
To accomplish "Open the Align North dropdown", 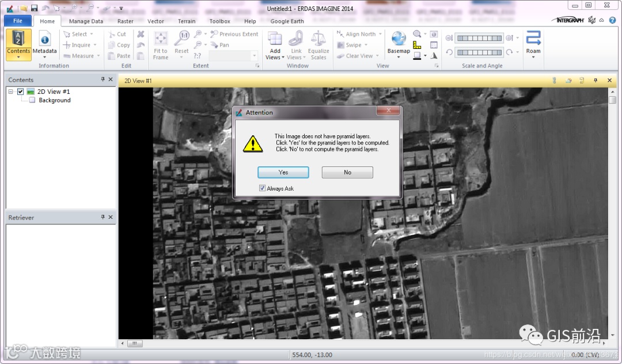I will tap(380, 34).
